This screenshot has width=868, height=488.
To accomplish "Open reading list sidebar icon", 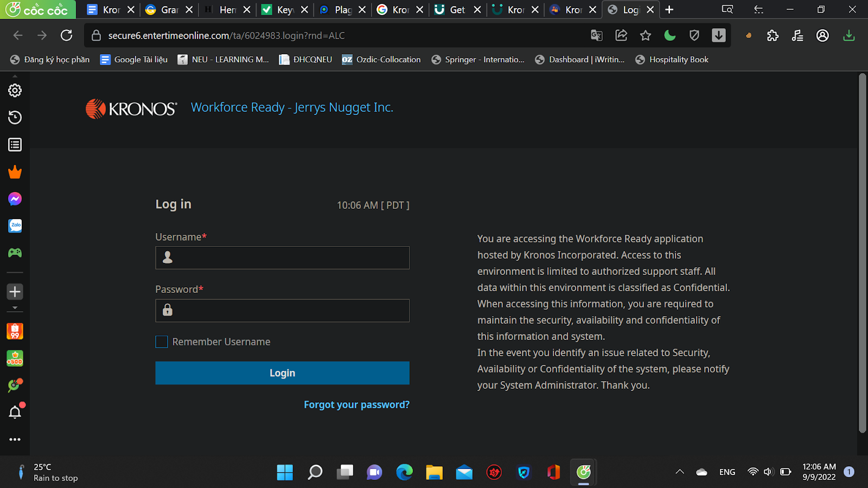I will pyautogui.click(x=15, y=145).
